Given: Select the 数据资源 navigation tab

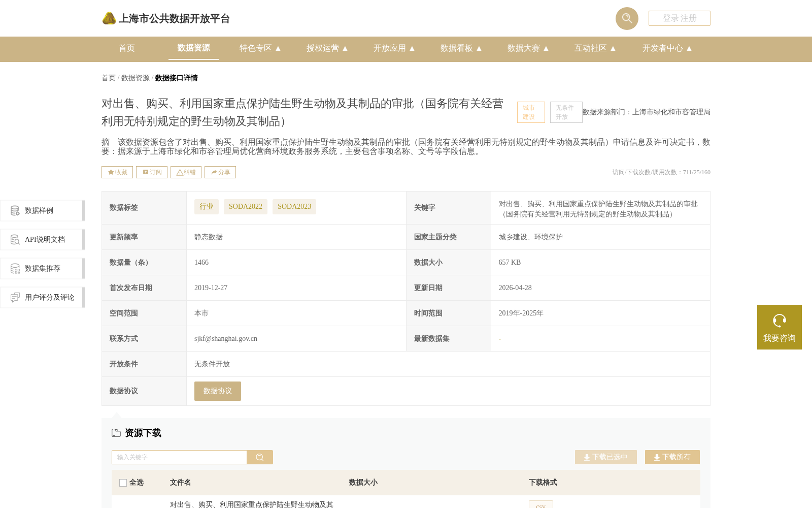Looking at the screenshot, I should coord(194,48).
